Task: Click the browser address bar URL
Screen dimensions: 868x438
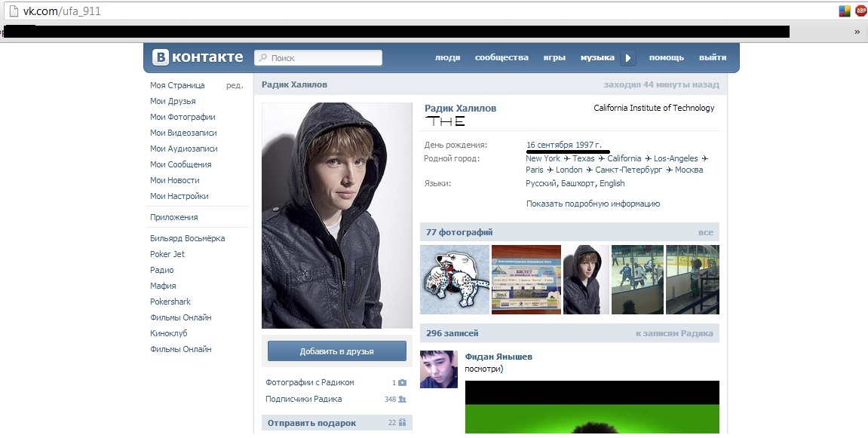Action: click(61, 11)
